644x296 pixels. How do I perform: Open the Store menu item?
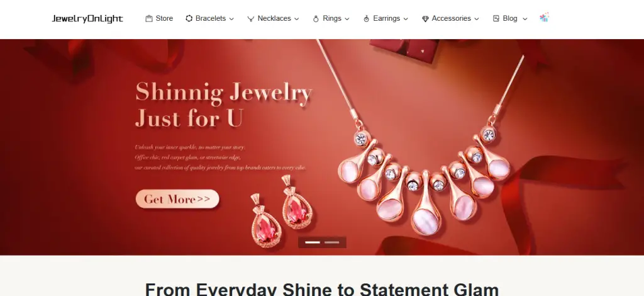(159, 18)
